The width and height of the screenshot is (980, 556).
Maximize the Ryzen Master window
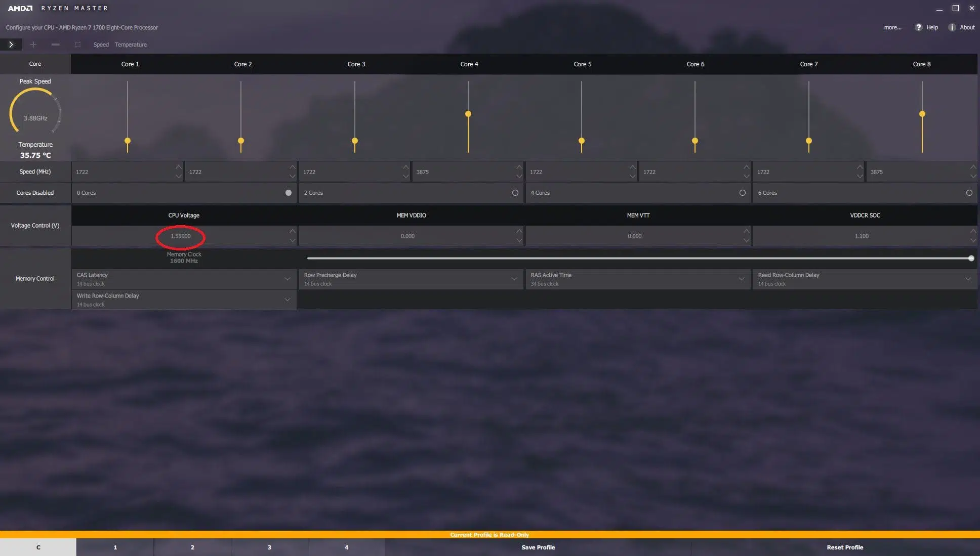[956, 8]
